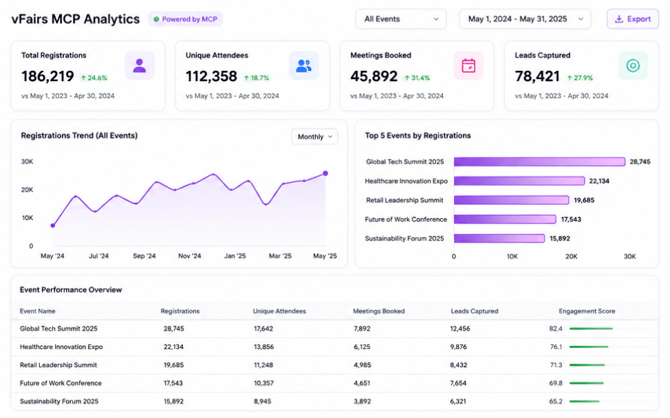Click the Sustainability Forum 2025 chart bar

(499, 238)
